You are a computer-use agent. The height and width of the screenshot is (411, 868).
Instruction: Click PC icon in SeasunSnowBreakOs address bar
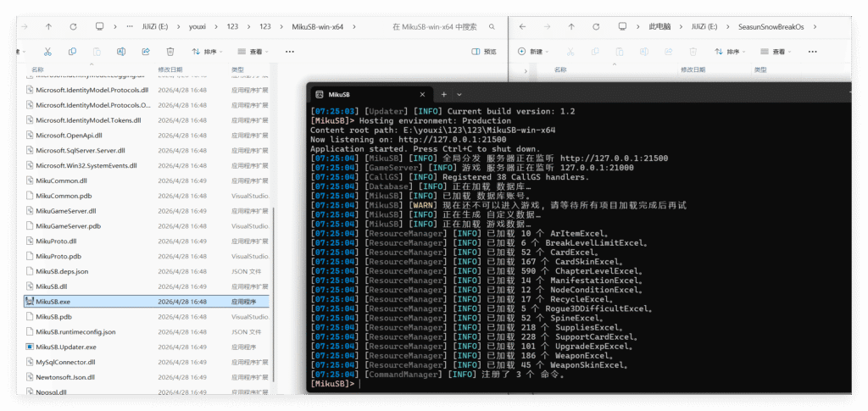[622, 26]
